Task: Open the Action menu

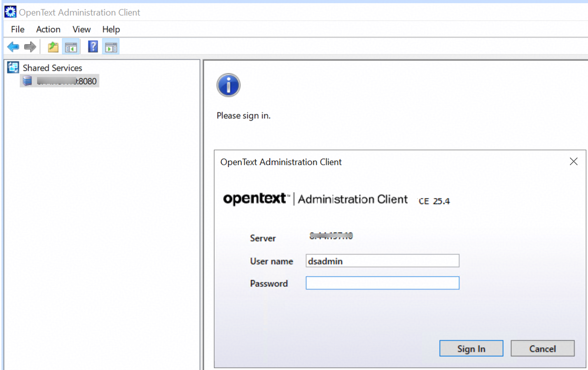Action: pyautogui.click(x=48, y=29)
